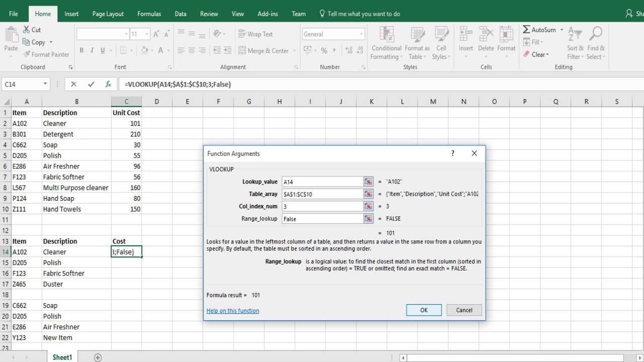Switch to the Page Layout tab
This screenshot has height=362, width=644.
(x=108, y=14)
